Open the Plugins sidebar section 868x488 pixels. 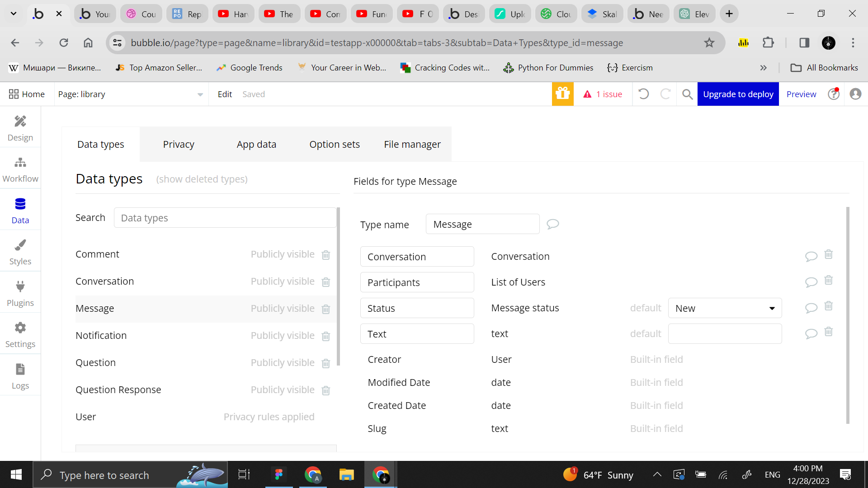point(20,293)
